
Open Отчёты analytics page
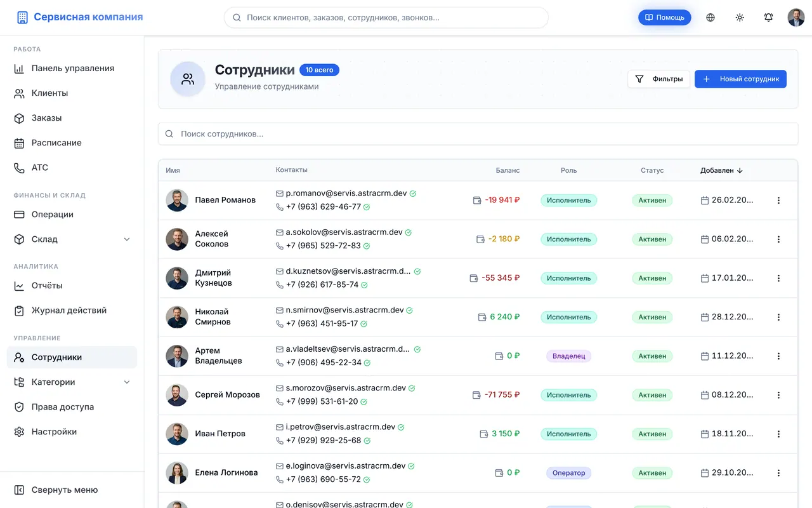(72, 286)
